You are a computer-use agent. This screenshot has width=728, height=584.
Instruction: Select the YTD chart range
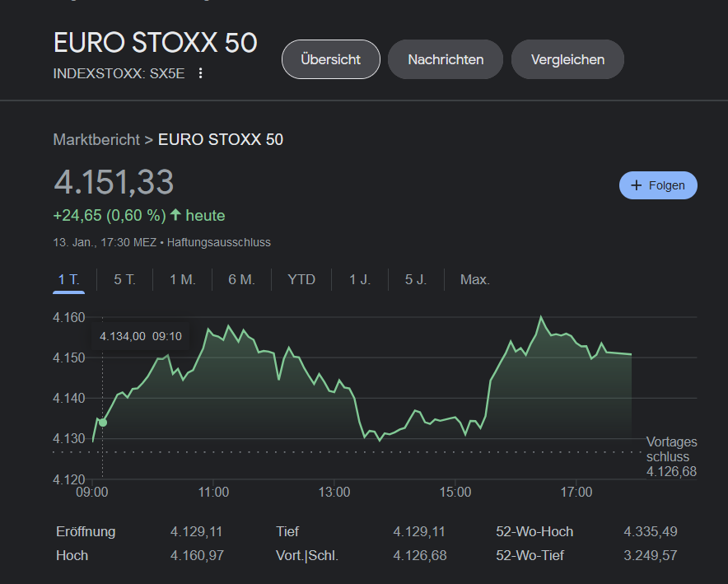[301, 279]
